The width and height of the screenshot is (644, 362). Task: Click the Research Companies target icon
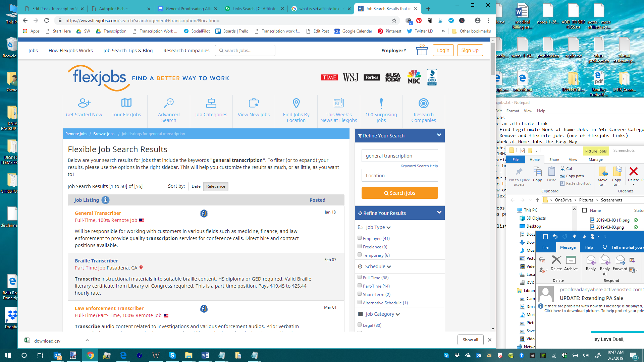tap(423, 103)
